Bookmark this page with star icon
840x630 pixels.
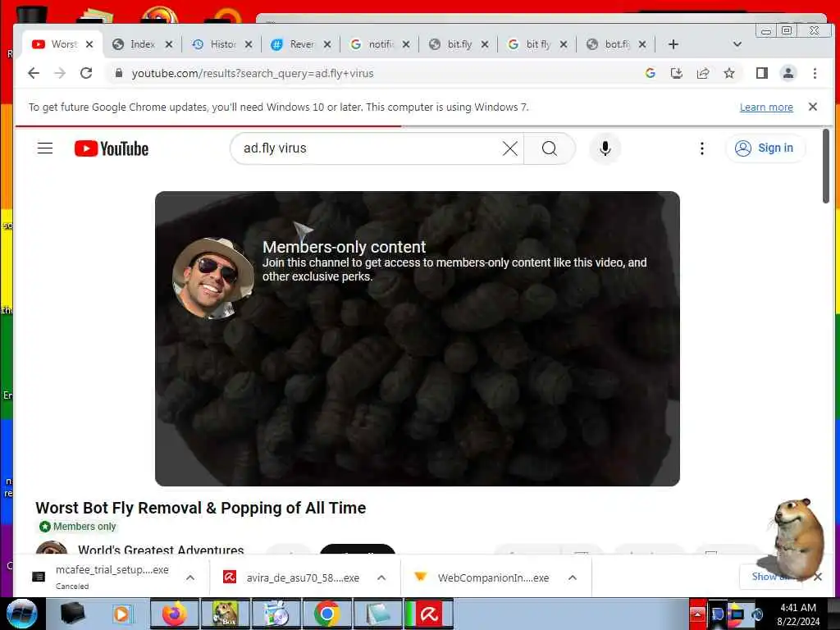click(x=729, y=73)
